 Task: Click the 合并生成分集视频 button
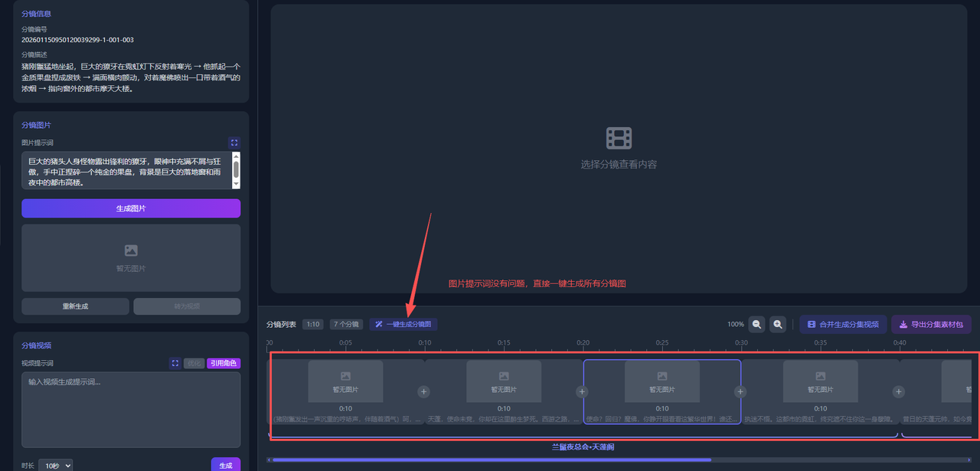click(842, 324)
